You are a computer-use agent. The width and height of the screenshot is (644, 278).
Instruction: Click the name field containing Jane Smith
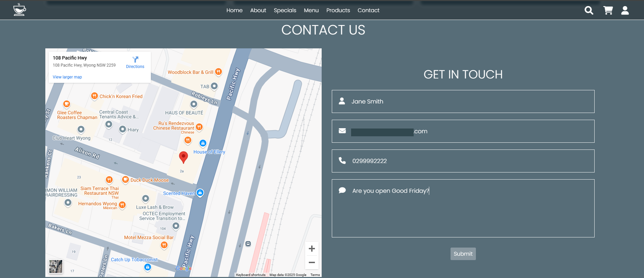point(467,101)
